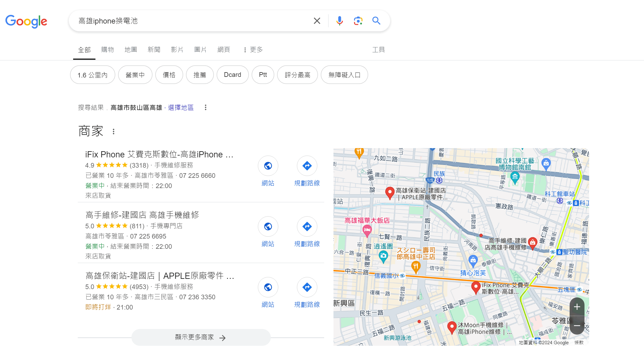This screenshot has height=356, width=644.
Task: Open the three-dot menu beside 商家 heading
Action: 114,132
